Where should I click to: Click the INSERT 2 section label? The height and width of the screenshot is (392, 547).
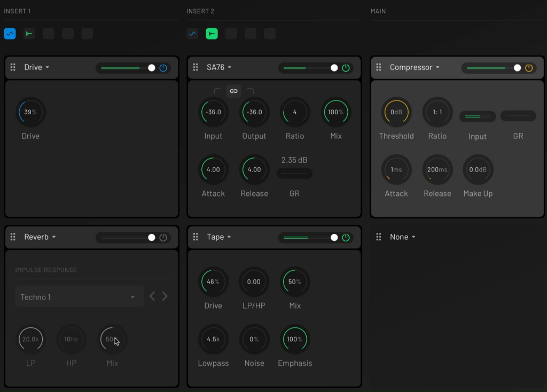pyautogui.click(x=200, y=11)
